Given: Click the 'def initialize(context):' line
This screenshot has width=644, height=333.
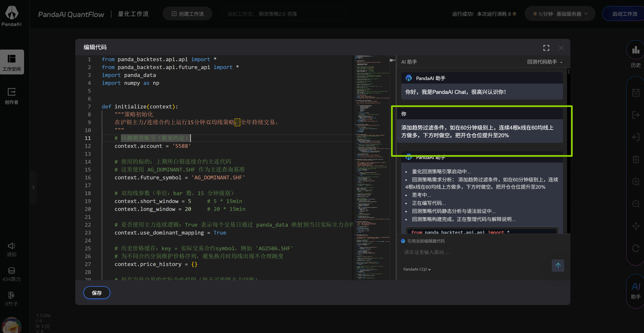Looking at the screenshot, I should 140,107.
